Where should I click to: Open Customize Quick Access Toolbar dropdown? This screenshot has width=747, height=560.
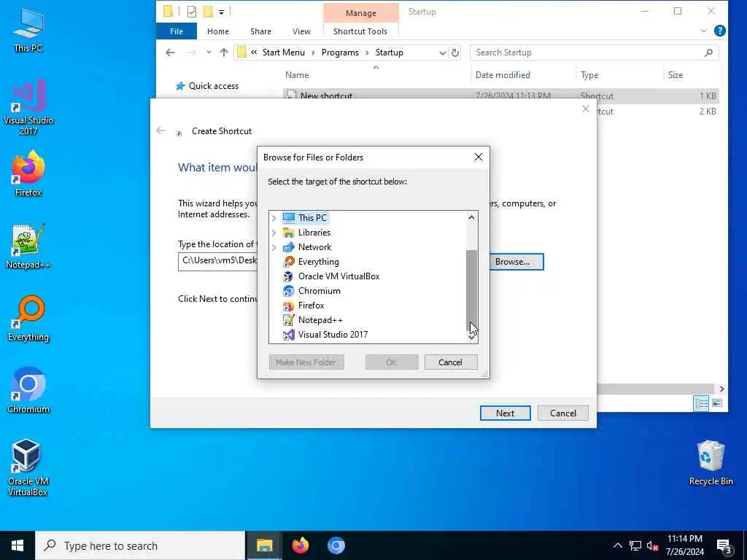222,12
